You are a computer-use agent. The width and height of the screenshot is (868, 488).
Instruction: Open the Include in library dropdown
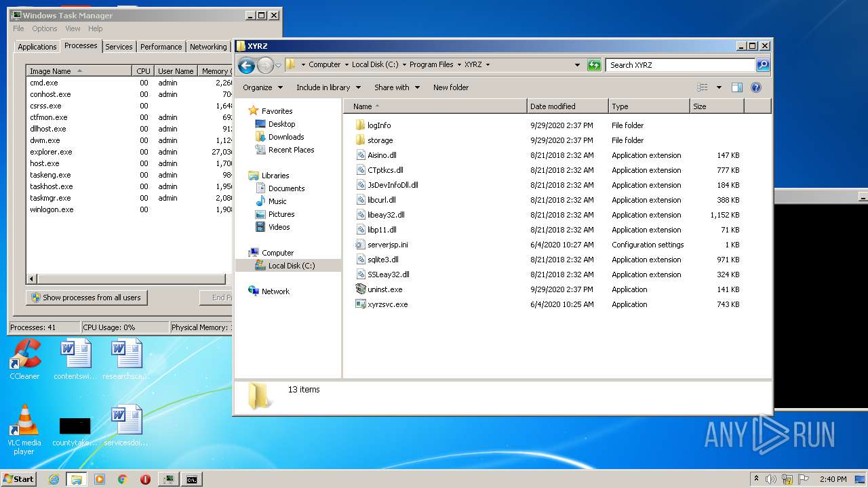click(328, 87)
